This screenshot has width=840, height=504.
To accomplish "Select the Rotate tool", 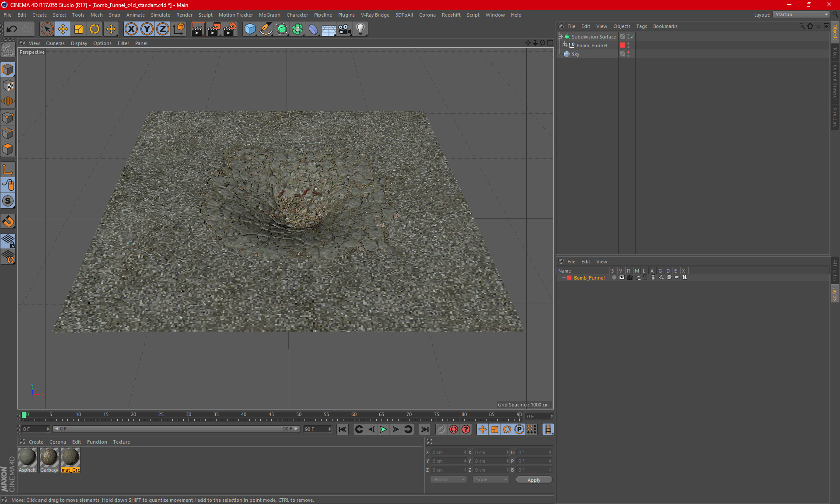I will point(94,29).
